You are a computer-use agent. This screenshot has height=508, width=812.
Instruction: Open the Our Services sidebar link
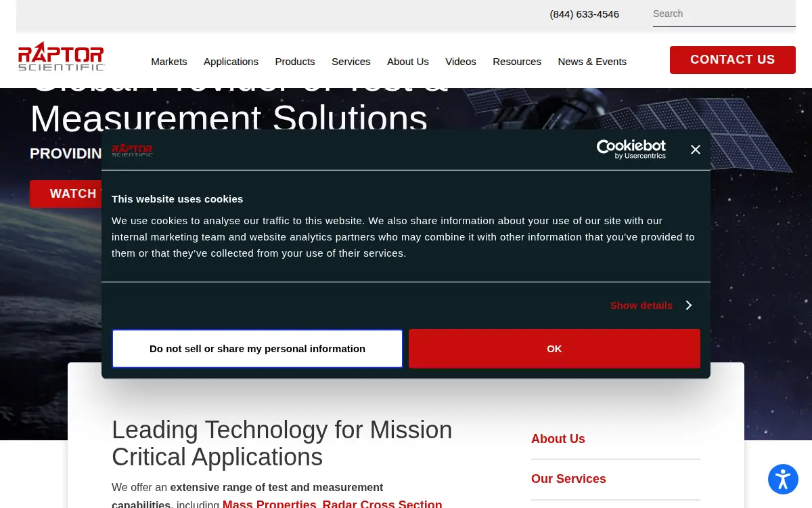pos(568,479)
